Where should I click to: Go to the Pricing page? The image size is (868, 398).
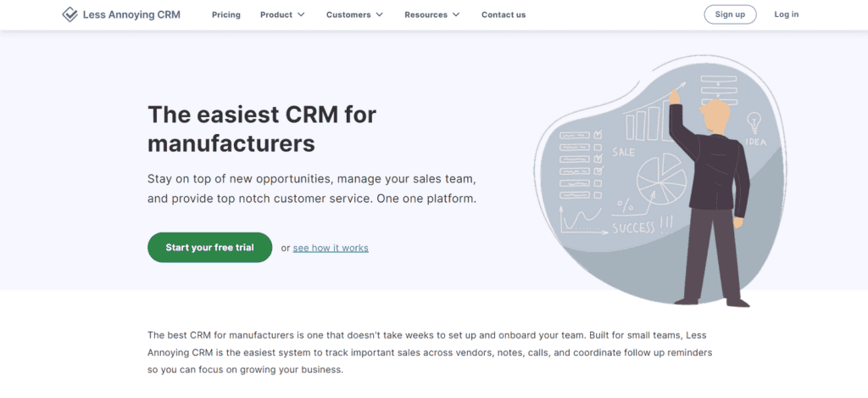pyautogui.click(x=225, y=15)
